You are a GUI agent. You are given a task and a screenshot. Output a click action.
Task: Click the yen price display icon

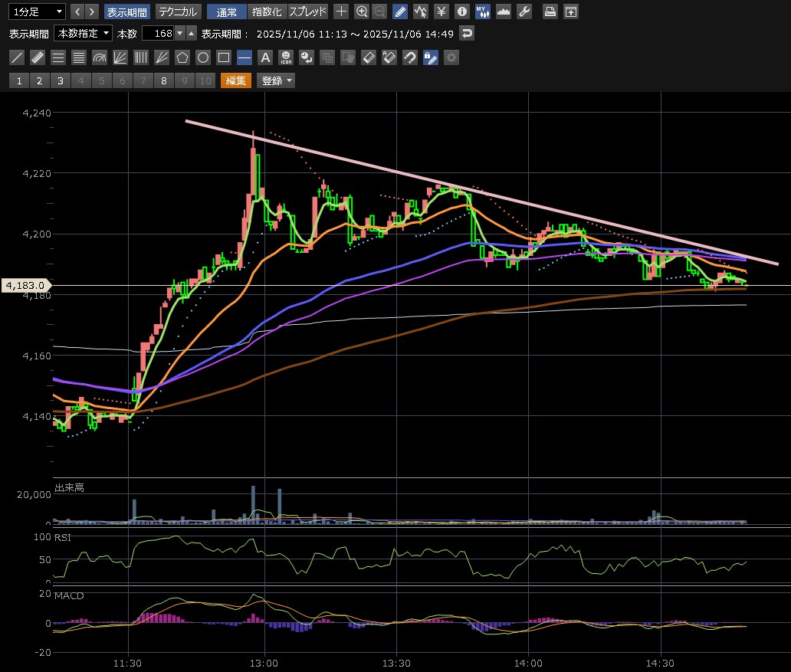tap(441, 11)
